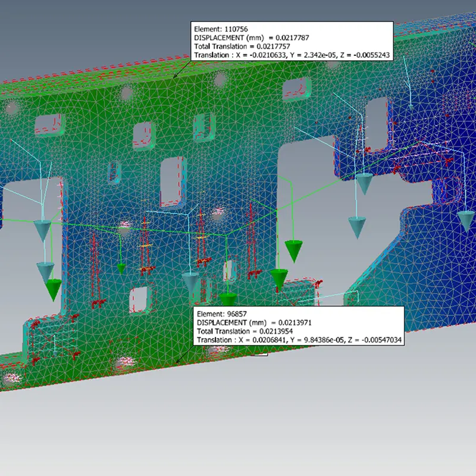The image size is (476, 476).
Task: Select the Element 110756 displacement probe label
Action: coord(292,40)
